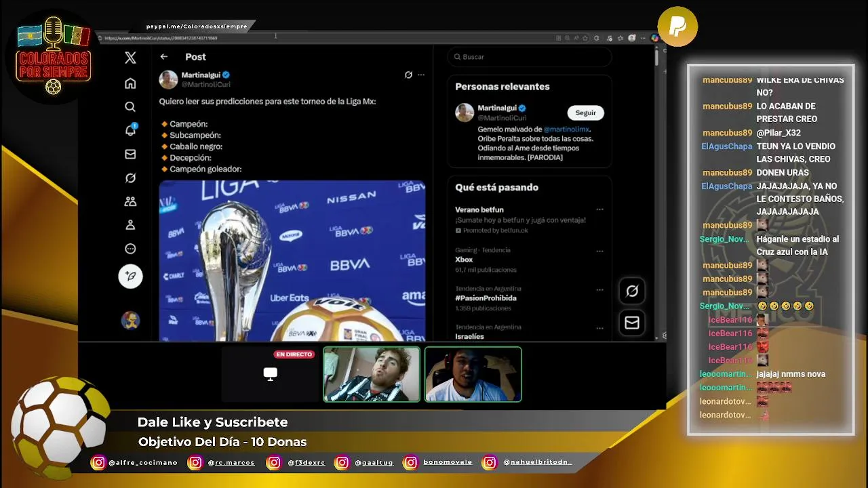
Task: Click verified badge beside Martinalgui post name
Action: (226, 75)
